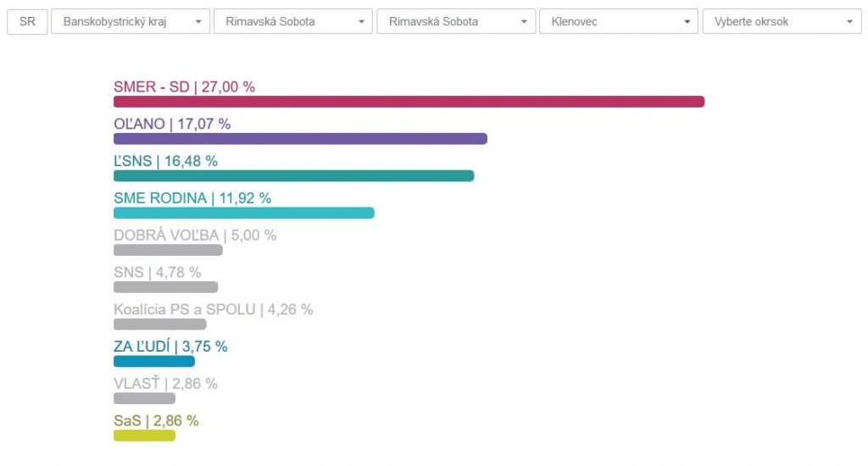Click the turquoise SME RODINA bar

243,213
